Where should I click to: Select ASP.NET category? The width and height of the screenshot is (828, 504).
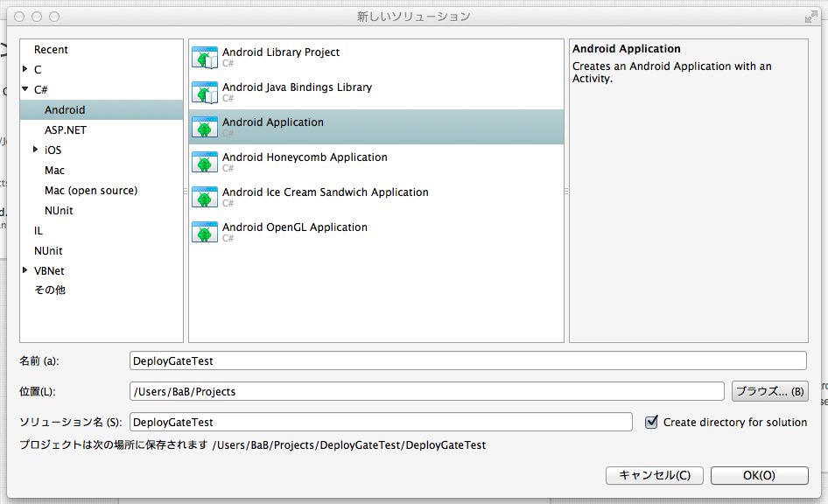[x=66, y=129]
